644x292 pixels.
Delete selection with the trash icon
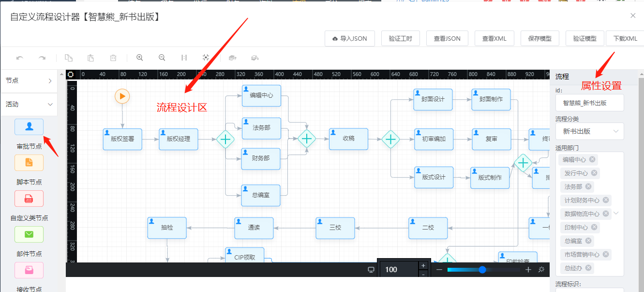point(113,58)
